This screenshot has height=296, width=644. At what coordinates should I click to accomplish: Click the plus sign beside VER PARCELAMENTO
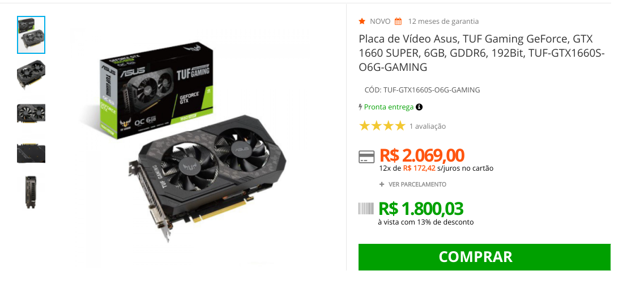click(382, 185)
